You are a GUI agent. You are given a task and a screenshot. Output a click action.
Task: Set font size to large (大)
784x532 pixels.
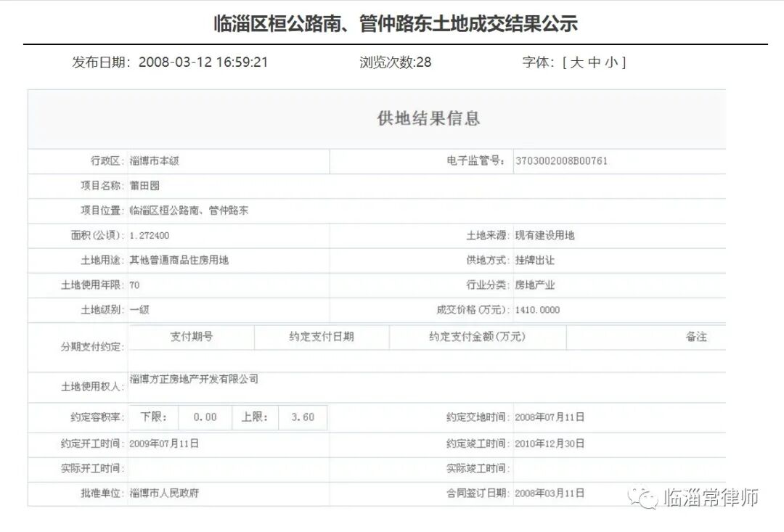(576, 62)
